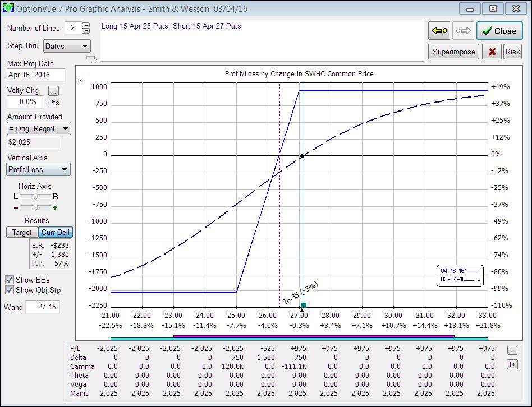Image resolution: width=532 pixels, height=407 pixels.
Task: Open the Volty Chg ellipsis button
Action: tap(54, 91)
